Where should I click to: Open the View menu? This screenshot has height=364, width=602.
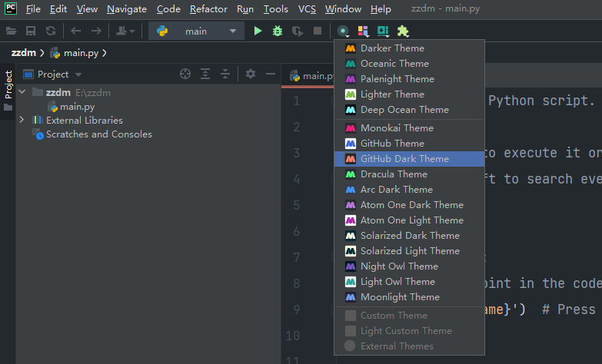point(87,8)
